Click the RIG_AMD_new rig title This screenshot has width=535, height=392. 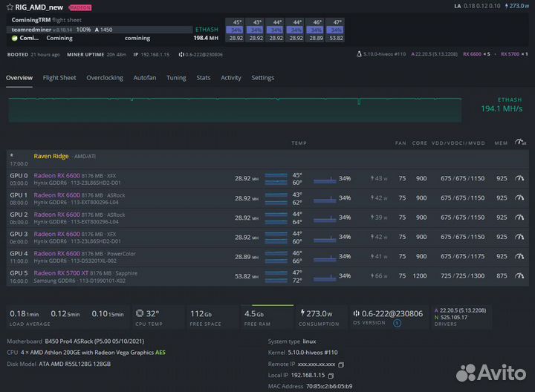[38, 7]
